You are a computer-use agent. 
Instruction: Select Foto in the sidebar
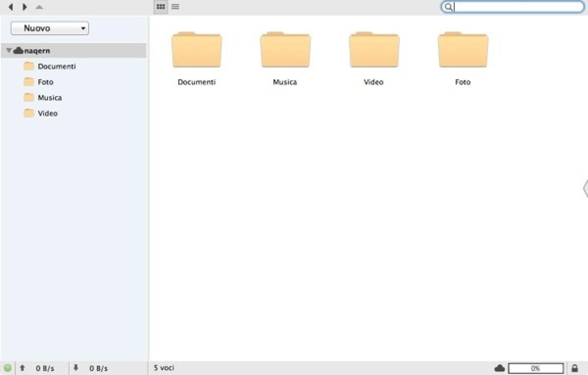[x=46, y=82]
